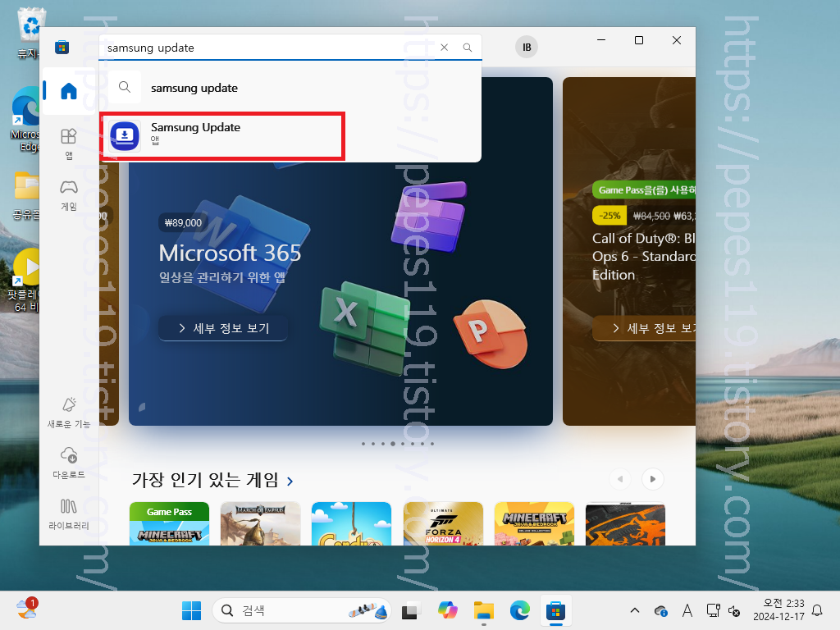
Task: Open the Microsoft 365 banner title
Action: tap(230, 253)
